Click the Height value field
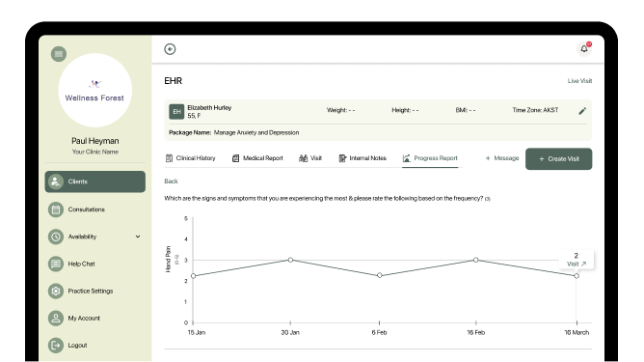The width and height of the screenshot is (644, 362). click(405, 110)
